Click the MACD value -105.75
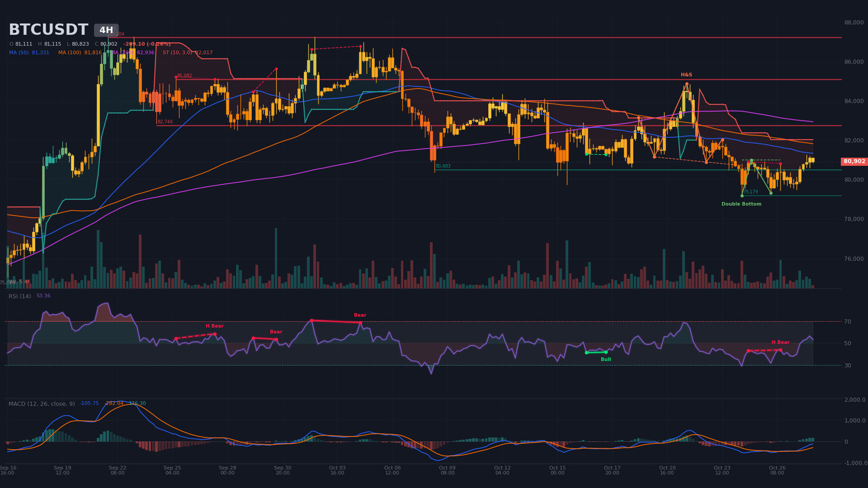The height and width of the screenshot is (488, 868). click(x=90, y=403)
